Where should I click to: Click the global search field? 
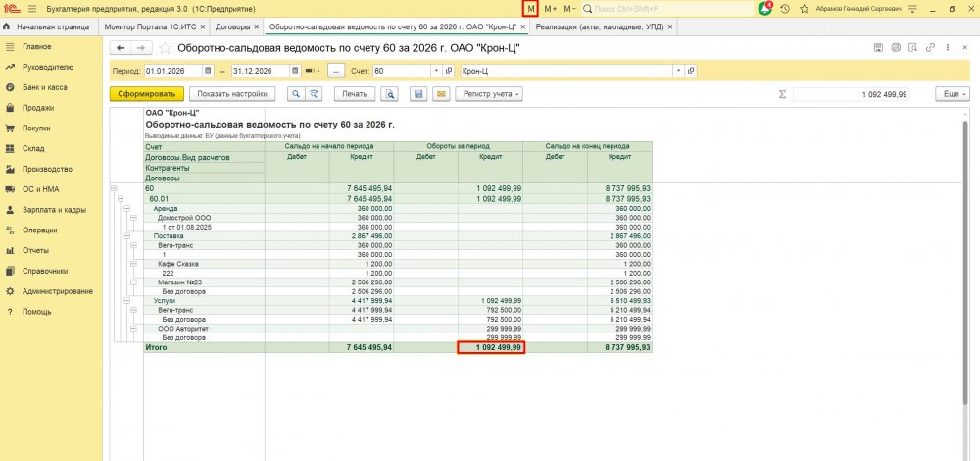[668, 9]
